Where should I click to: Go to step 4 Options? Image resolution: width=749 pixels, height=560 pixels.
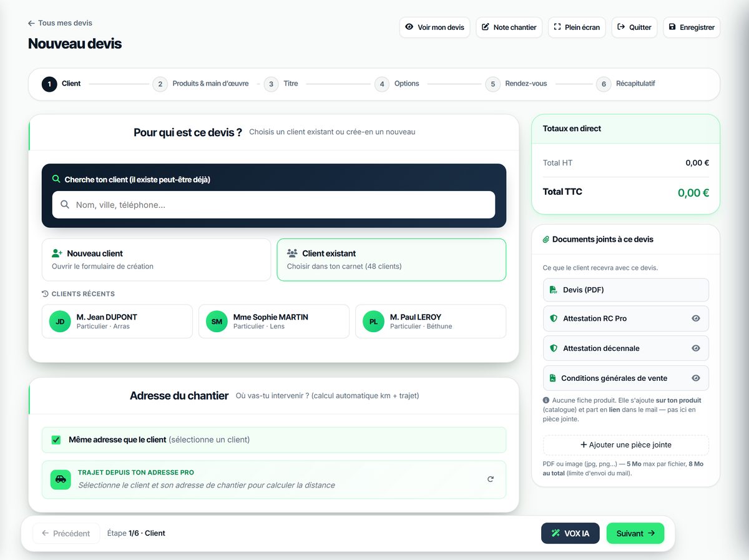397,84
